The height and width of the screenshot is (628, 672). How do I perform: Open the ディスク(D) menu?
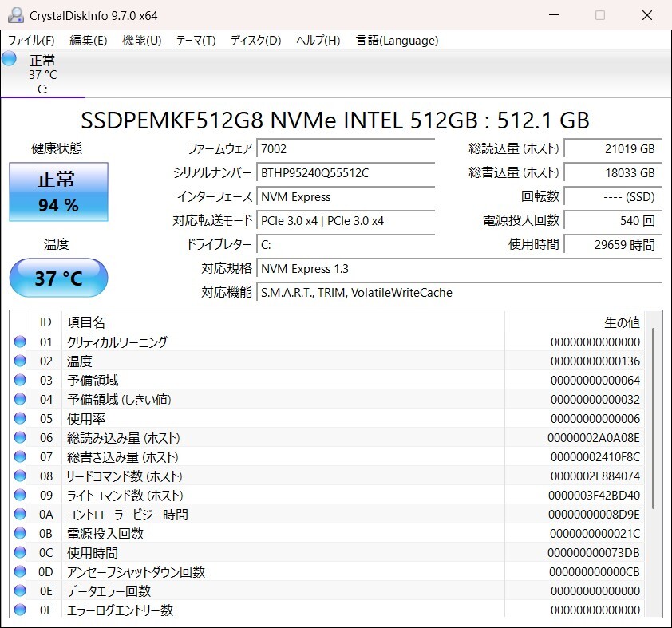[x=255, y=41]
